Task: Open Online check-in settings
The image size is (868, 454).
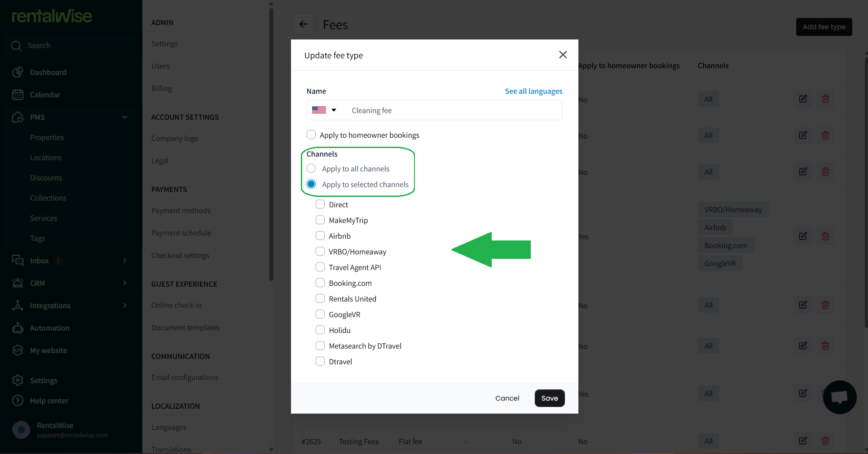Action: click(176, 305)
